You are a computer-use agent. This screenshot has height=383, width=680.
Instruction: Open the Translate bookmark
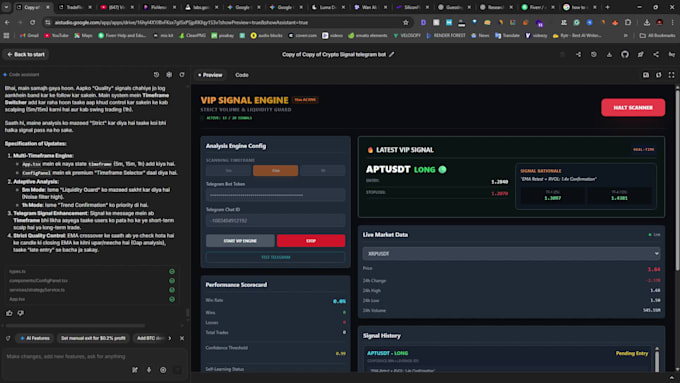[x=508, y=36]
